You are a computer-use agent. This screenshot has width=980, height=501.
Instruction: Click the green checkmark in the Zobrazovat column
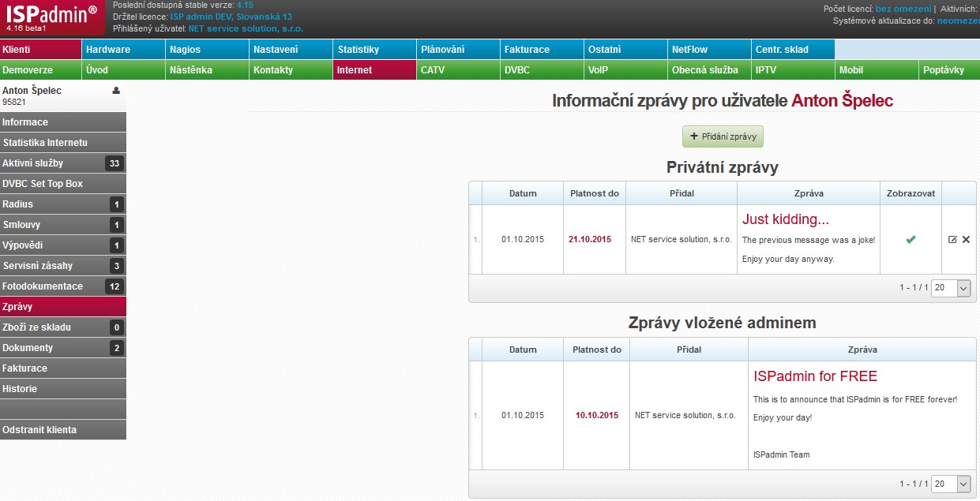pyautogui.click(x=911, y=239)
